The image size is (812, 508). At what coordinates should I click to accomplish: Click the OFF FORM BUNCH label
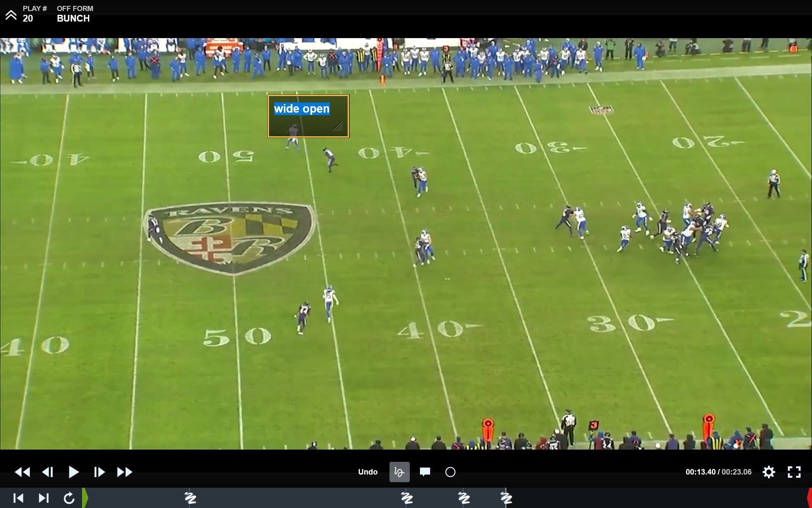75,14
